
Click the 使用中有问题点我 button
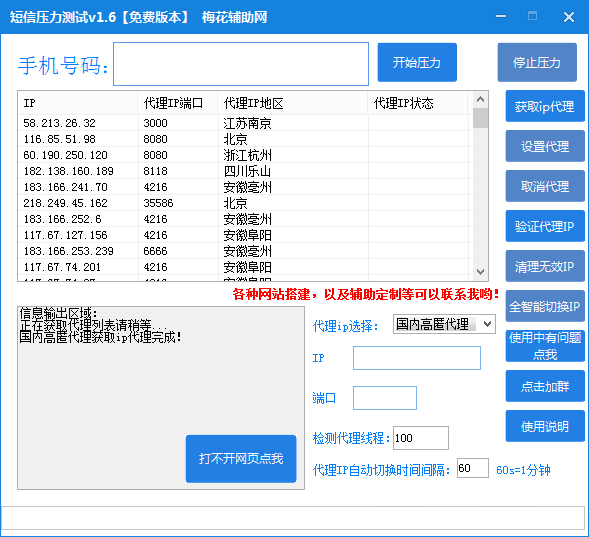[x=545, y=346]
